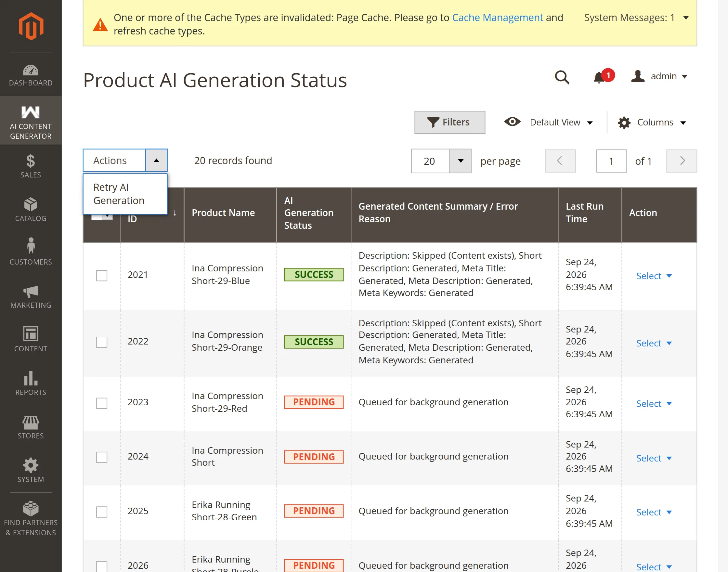The height and width of the screenshot is (572, 728).
Task: Open the Content sidebar menu
Action: tap(31, 339)
